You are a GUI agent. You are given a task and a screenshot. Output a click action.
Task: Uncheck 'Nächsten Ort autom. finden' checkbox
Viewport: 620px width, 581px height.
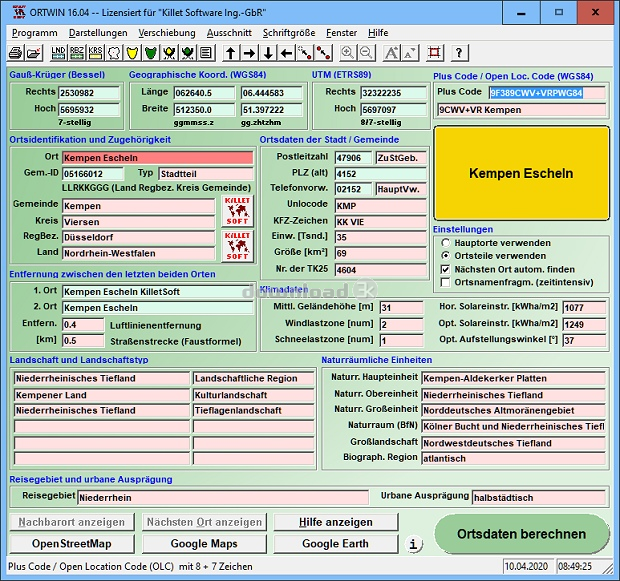click(x=446, y=270)
